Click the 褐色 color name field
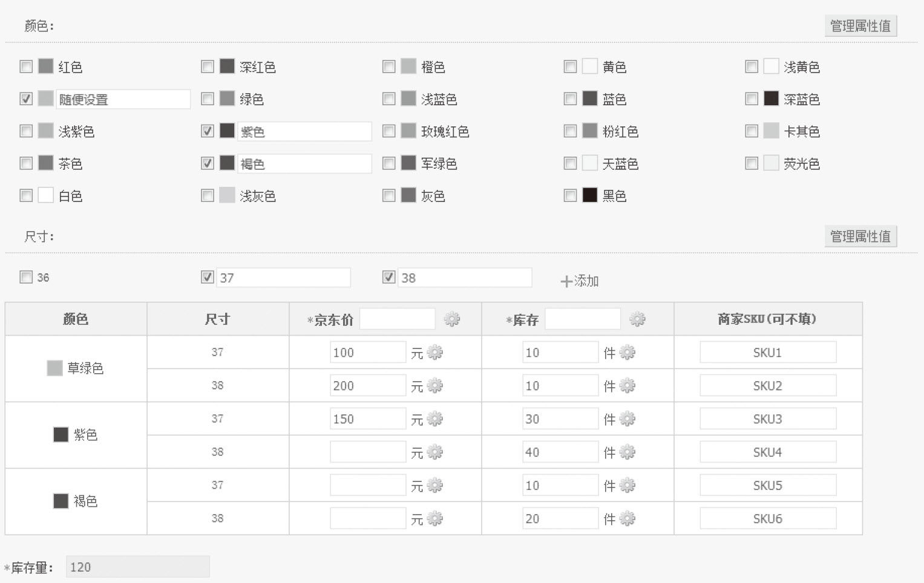This screenshot has height=583, width=924. 304,164
